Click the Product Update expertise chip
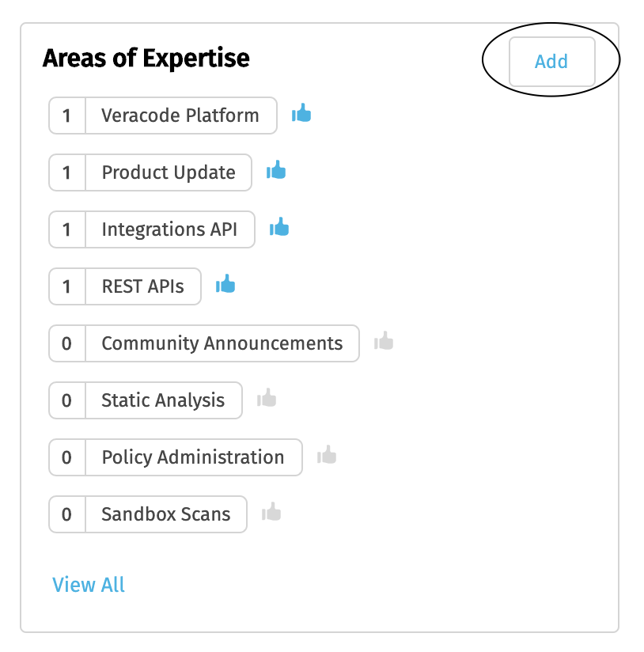 click(x=168, y=172)
